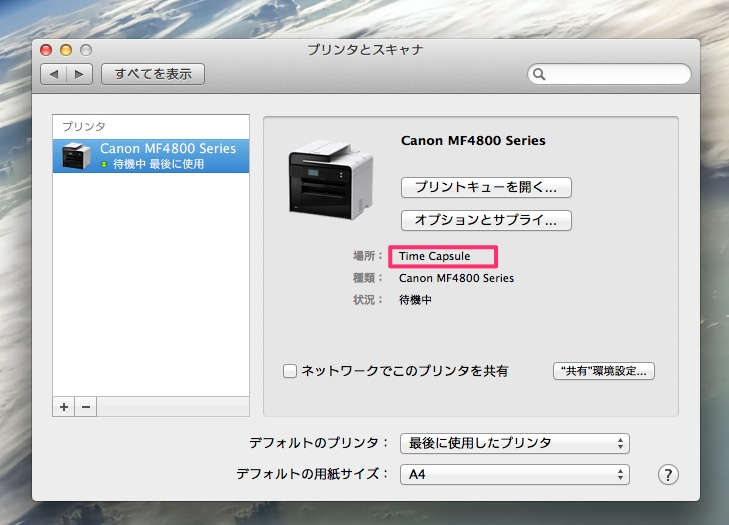Click the magnifying glass search icon

tap(539, 74)
